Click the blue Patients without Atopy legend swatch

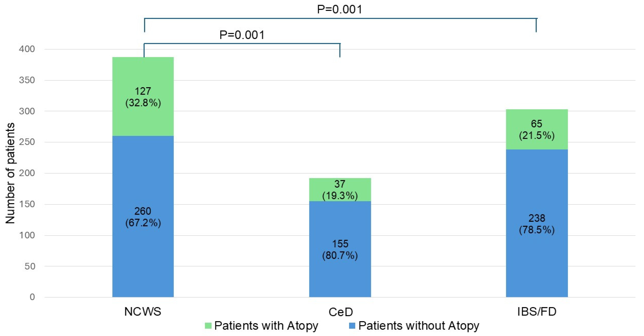coord(352,326)
